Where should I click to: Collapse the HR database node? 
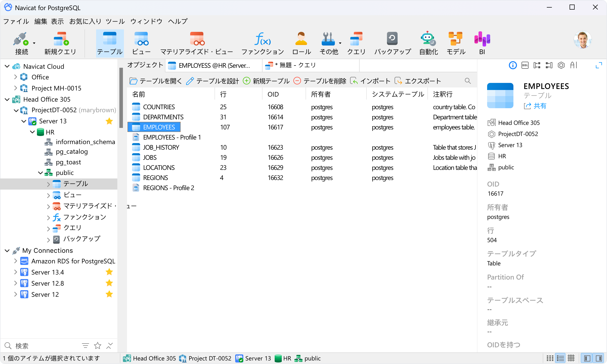coord(32,132)
